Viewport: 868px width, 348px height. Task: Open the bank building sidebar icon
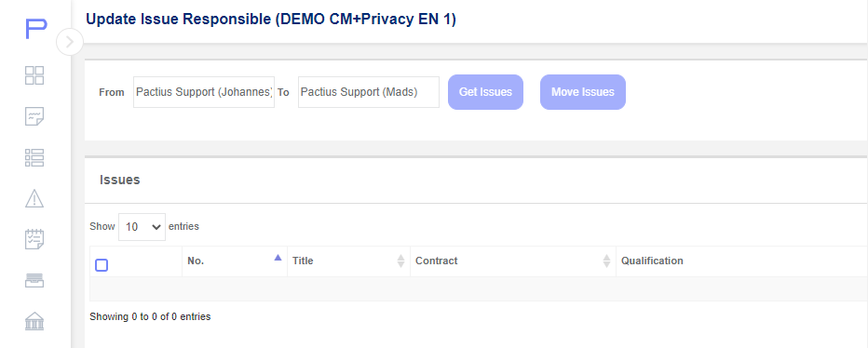34,321
